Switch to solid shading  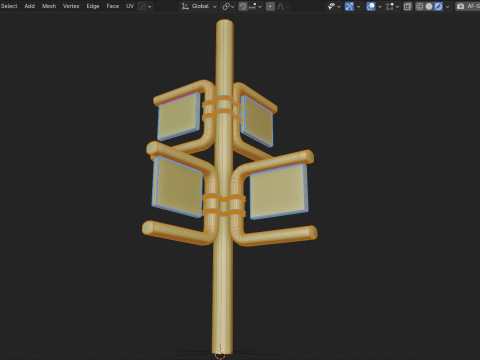pyautogui.click(x=429, y=6)
